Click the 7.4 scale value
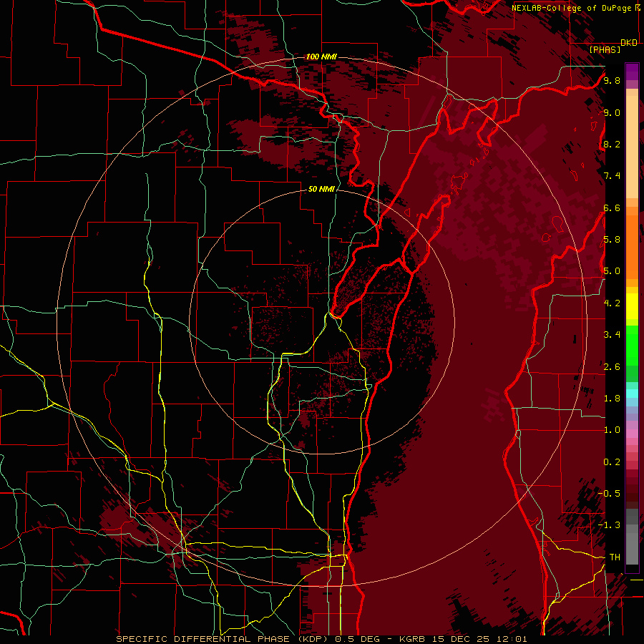The image size is (644, 644). coord(612,176)
